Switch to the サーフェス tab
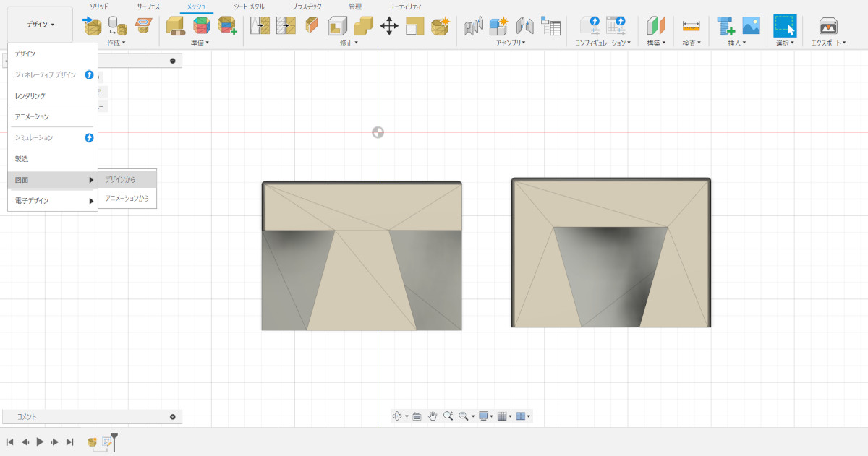This screenshot has width=868, height=456. (x=148, y=7)
